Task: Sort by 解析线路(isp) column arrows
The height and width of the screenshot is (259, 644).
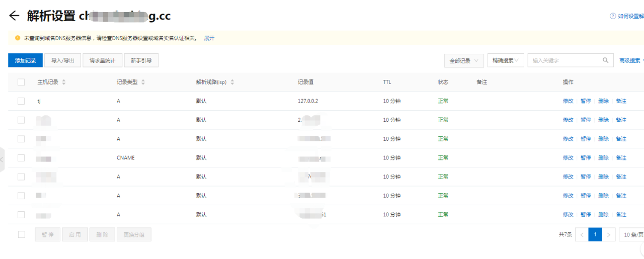Action: click(x=232, y=82)
